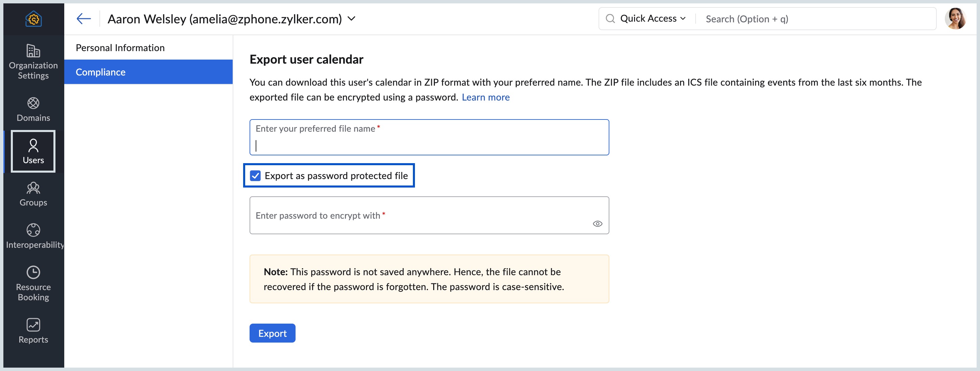980x371 pixels.
Task: Reveal password with the eye toggle
Action: (597, 224)
